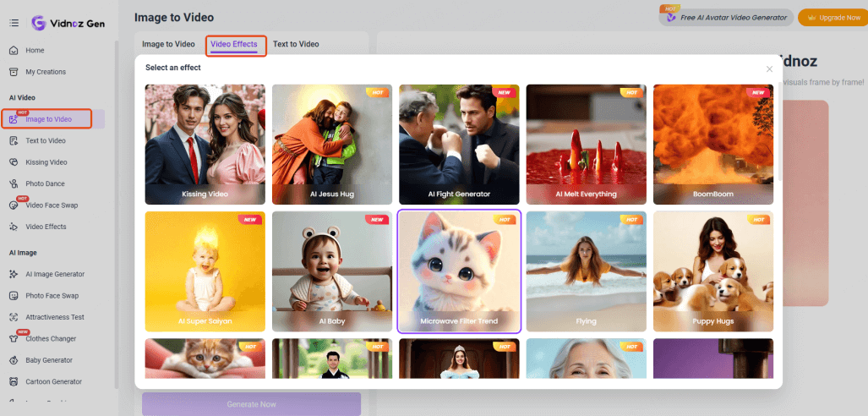Open Baby Generator sidebar label
The height and width of the screenshot is (416, 868).
click(49, 360)
